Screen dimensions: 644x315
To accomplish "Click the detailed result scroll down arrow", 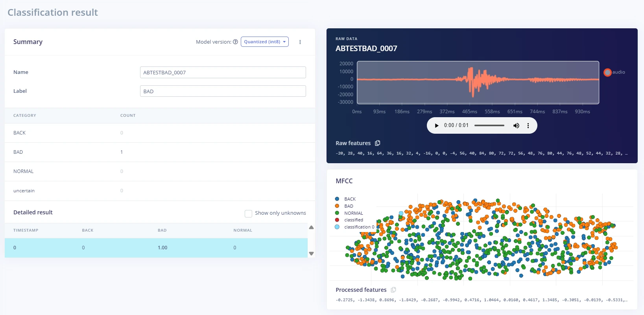I will coord(312,254).
